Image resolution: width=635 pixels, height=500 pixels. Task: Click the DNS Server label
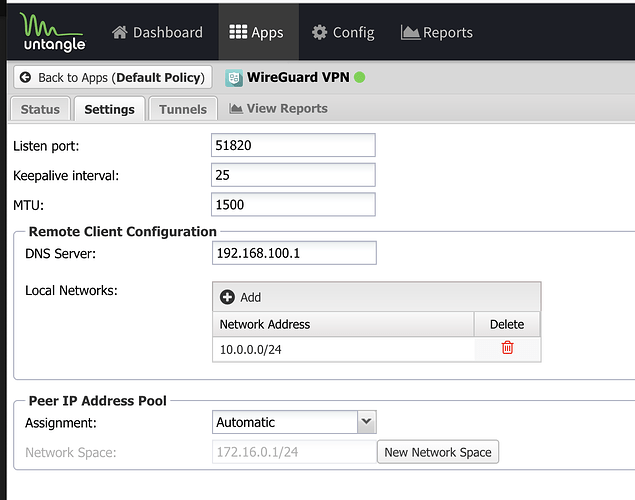click(60, 254)
